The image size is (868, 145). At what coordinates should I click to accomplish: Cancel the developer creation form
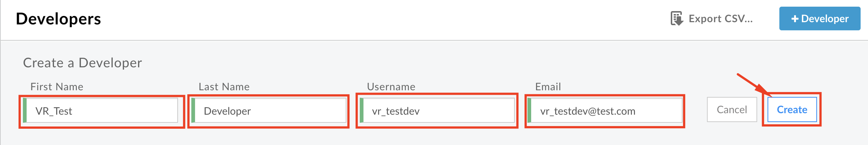tap(732, 109)
